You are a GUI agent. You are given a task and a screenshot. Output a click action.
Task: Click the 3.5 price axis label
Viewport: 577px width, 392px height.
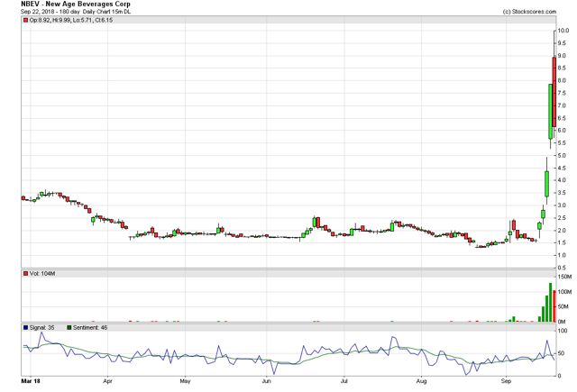pyautogui.click(x=562, y=193)
